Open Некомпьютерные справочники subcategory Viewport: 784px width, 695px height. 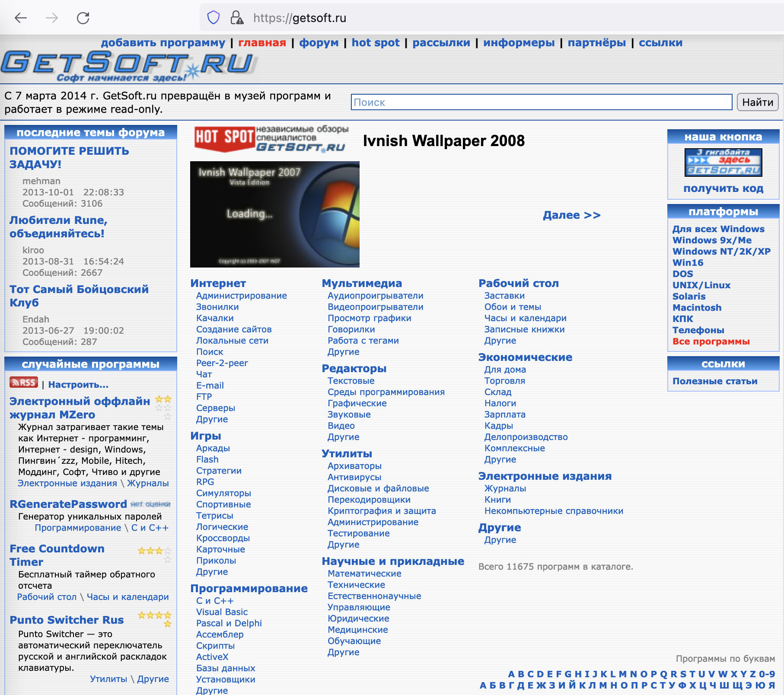[x=554, y=511]
